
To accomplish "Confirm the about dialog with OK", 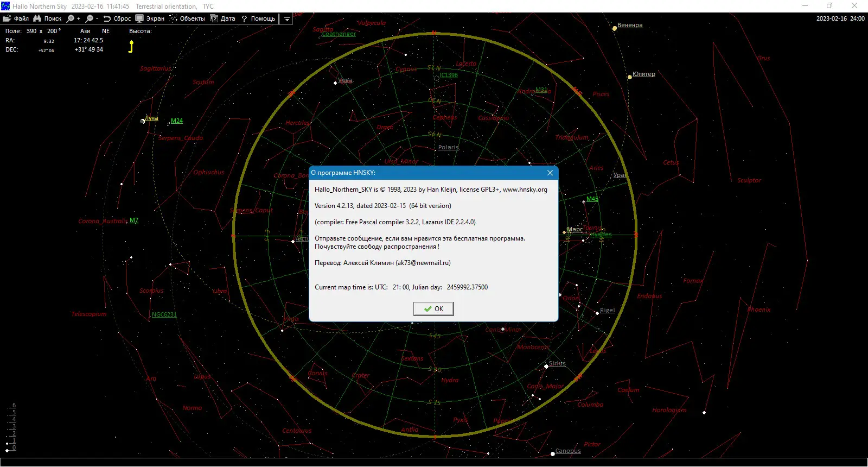I will [x=433, y=309].
